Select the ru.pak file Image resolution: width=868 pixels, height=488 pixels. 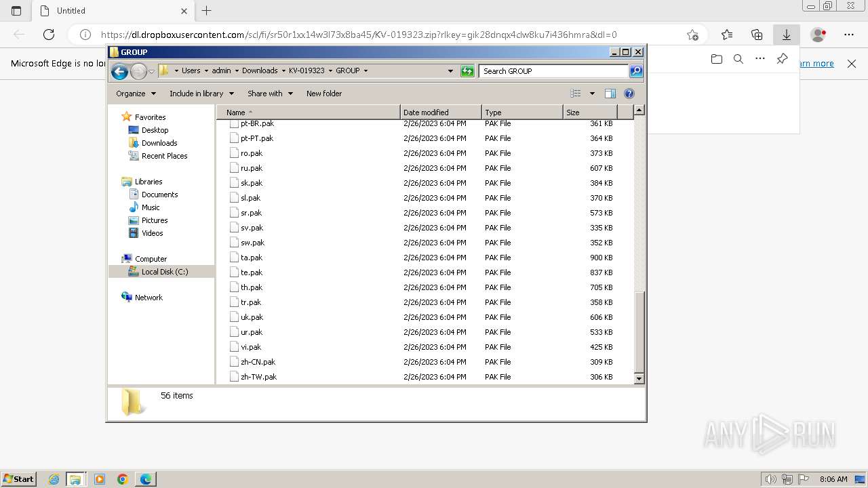click(x=252, y=168)
